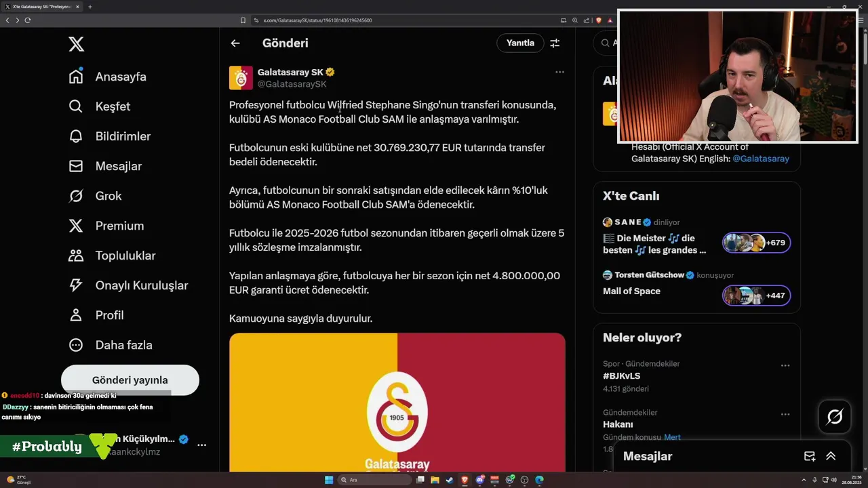Click the taskbar Ara search box
The image size is (868, 488).
[375, 480]
